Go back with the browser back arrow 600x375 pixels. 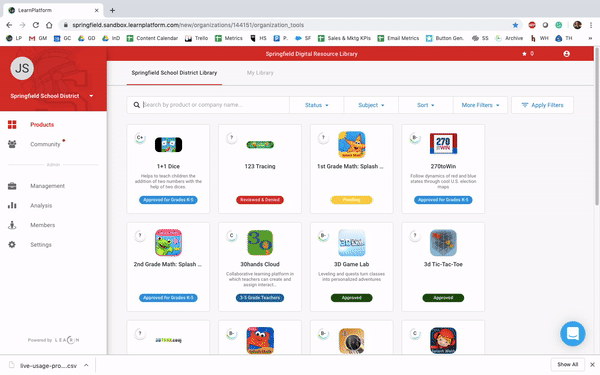pos(9,25)
